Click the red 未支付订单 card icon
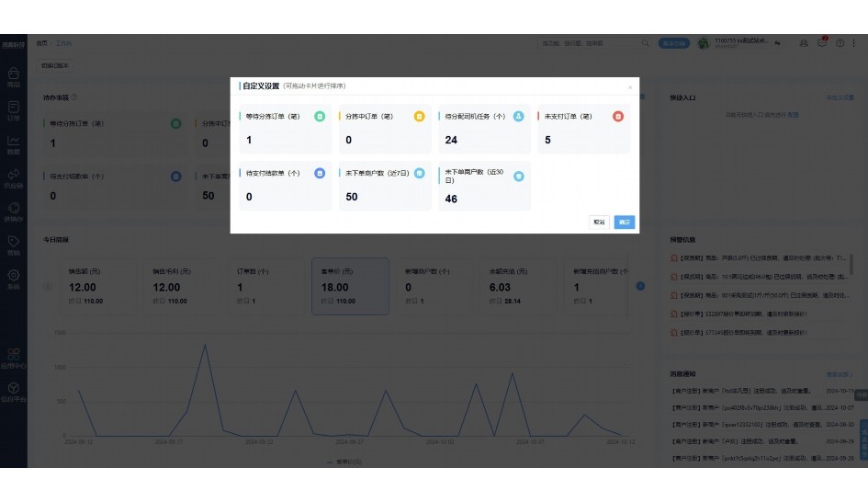Screen dimensions: 868x502 [618, 117]
